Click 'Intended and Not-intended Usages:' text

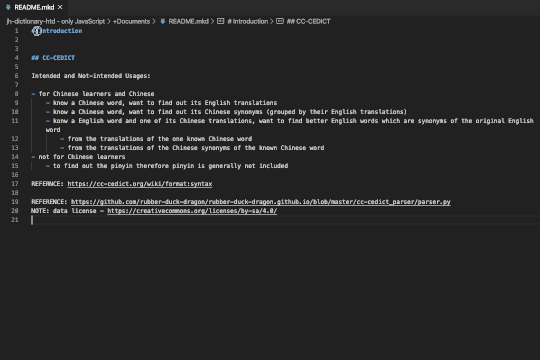91,76
